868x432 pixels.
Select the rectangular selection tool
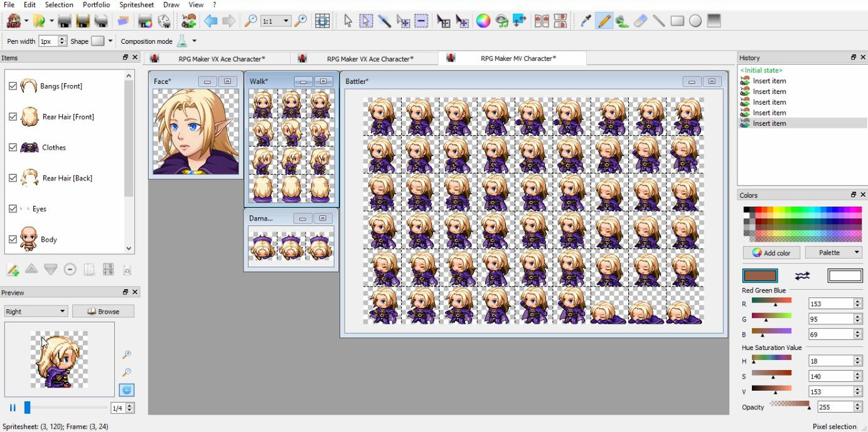coord(366,21)
